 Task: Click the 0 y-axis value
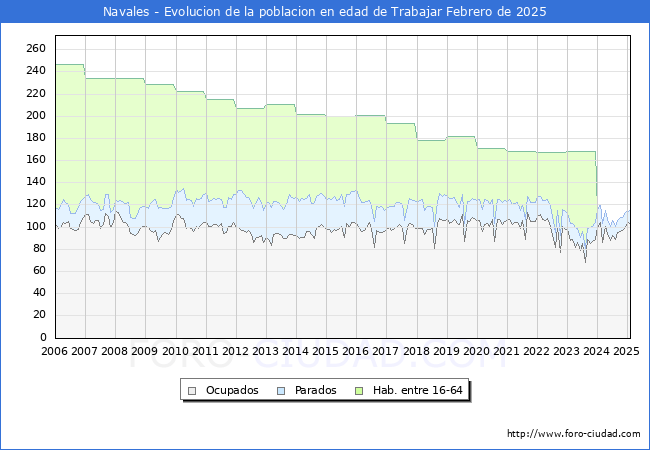43,337
